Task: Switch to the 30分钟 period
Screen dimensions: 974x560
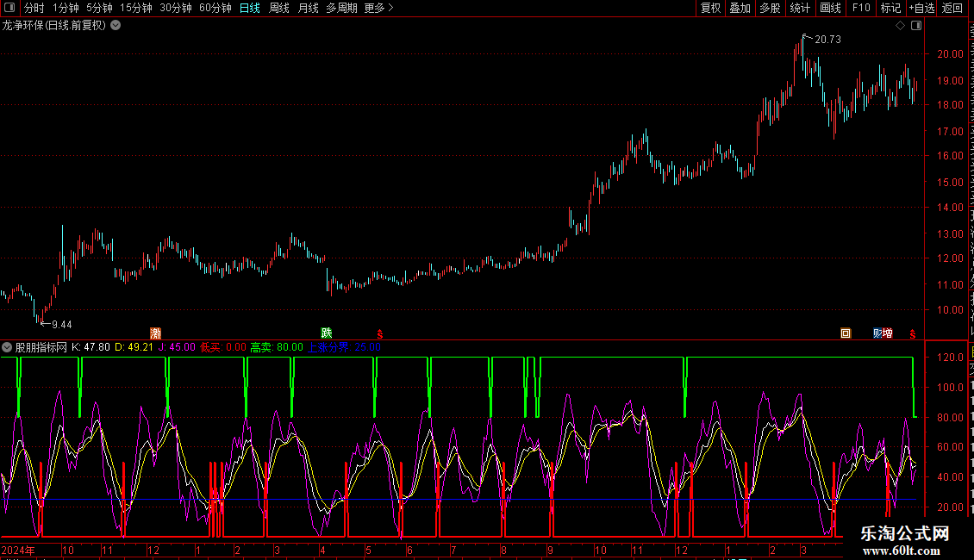Action: (176, 8)
